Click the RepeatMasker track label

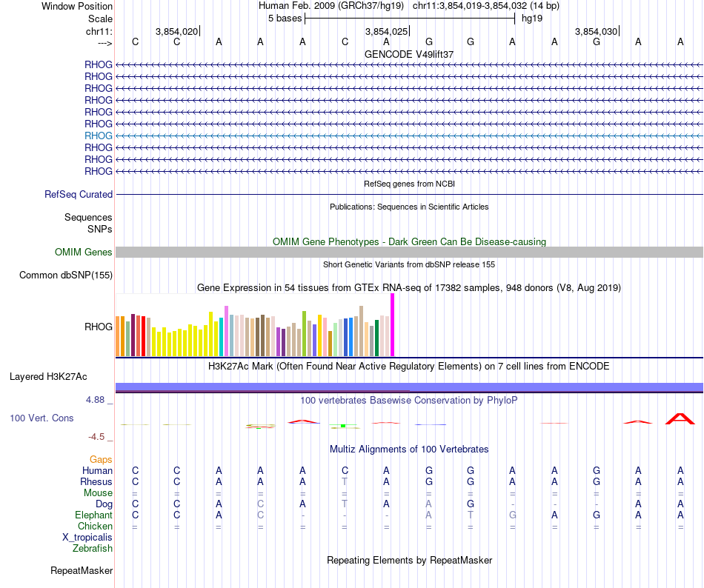point(82,570)
